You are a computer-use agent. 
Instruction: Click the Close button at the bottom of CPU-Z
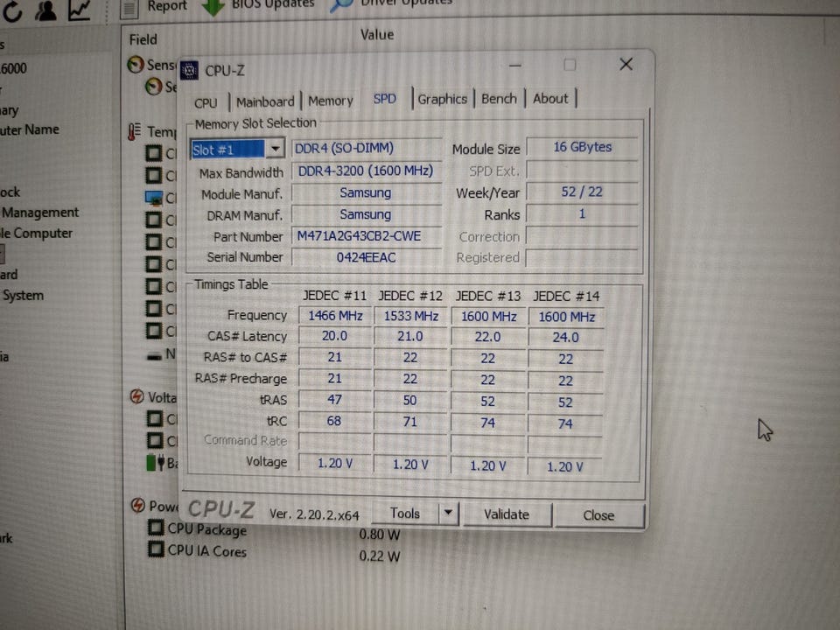click(598, 515)
